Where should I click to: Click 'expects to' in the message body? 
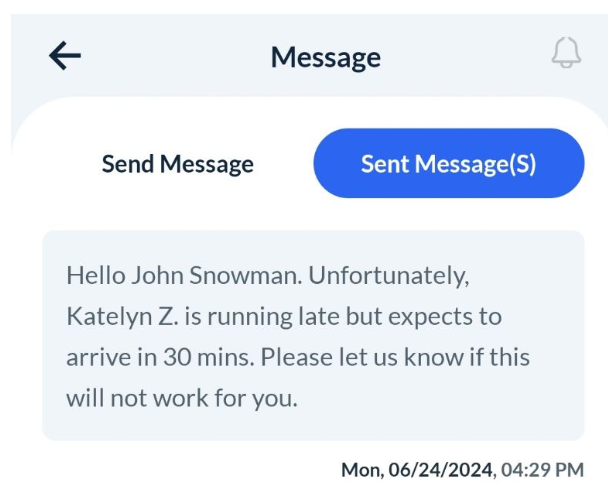(453, 316)
